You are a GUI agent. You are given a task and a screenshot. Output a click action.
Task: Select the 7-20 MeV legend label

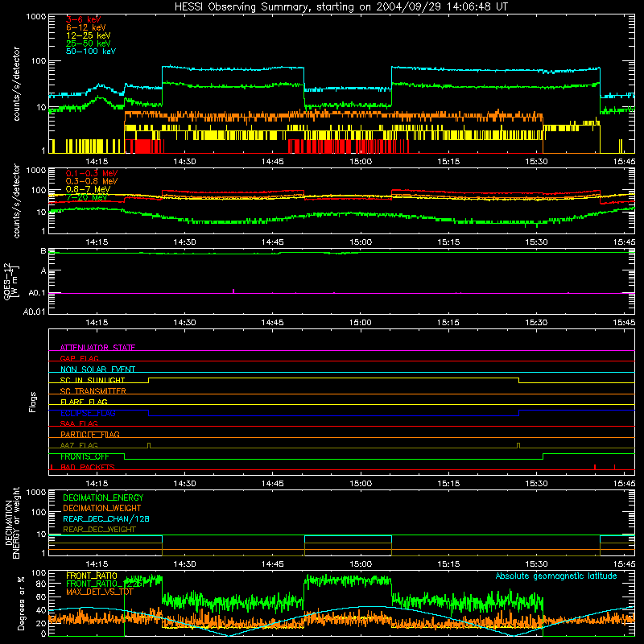pos(87,197)
